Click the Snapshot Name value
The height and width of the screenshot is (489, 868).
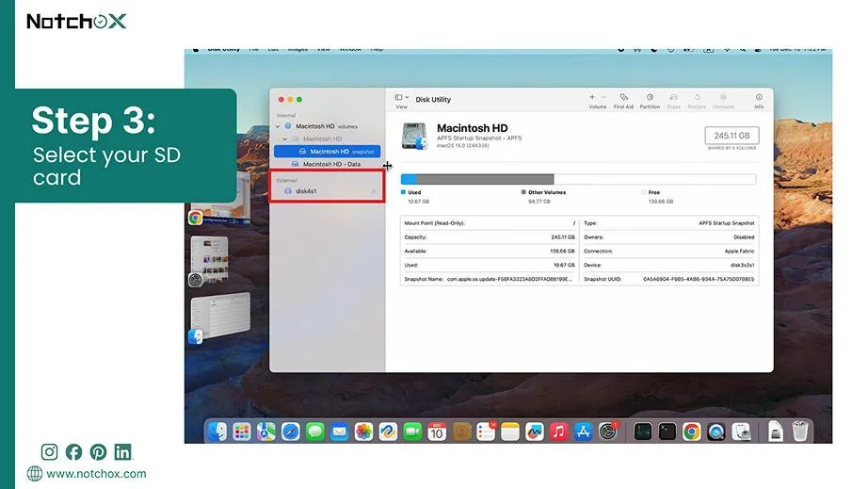[509, 280]
